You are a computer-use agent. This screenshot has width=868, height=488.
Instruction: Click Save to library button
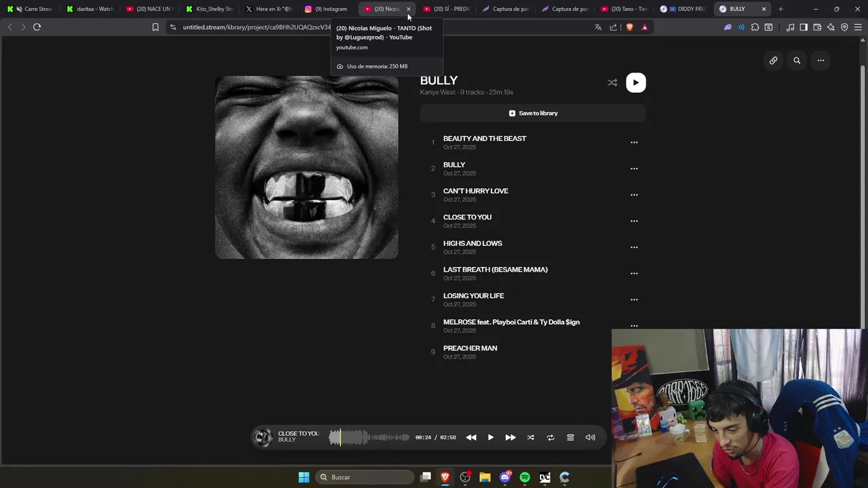[x=533, y=113]
